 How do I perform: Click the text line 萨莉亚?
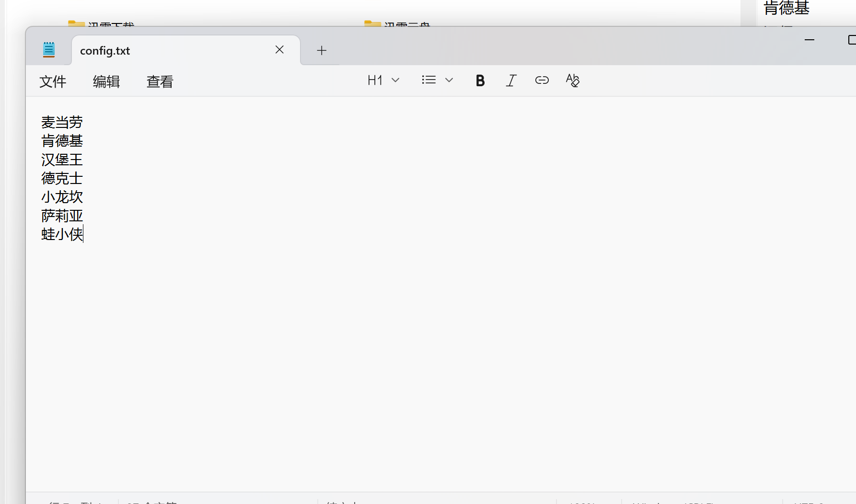click(x=62, y=216)
